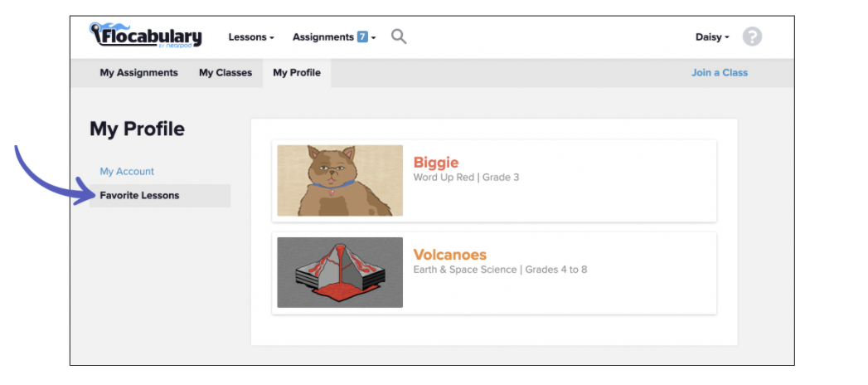Expand the Lessons dropdown menu
Screen dimensions: 868x385
pos(251,37)
